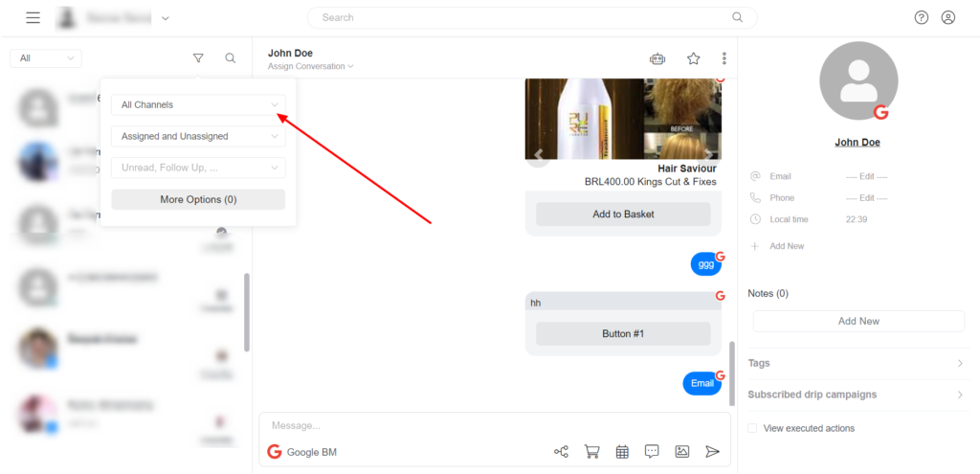Click the John Doe name link in profile
This screenshot has width=980, height=474.
click(857, 142)
